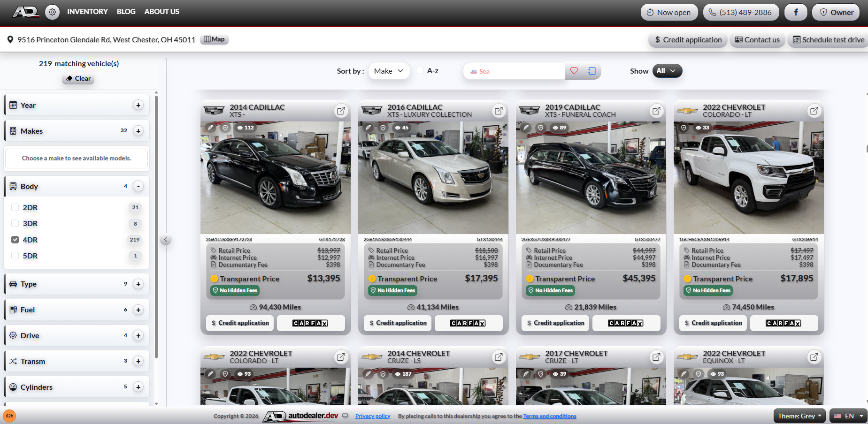Click the Now open hours button
The height and width of the screenshot is (424, 868).
tap(669, 12)
